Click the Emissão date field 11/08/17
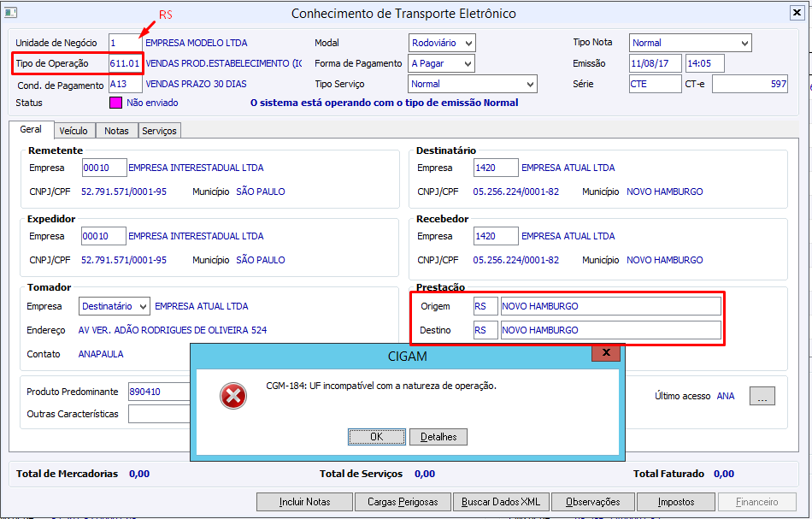This screenshot has width=812, height=519. [655, 64]
